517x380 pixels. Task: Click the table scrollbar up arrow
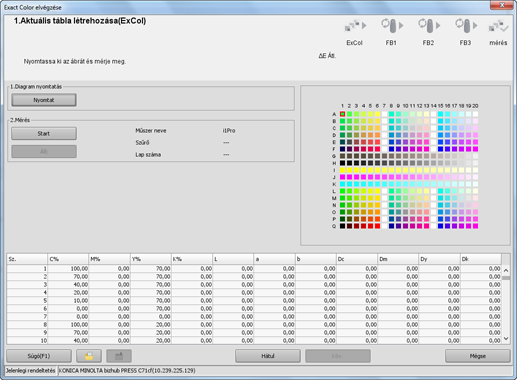coord(506,270)
